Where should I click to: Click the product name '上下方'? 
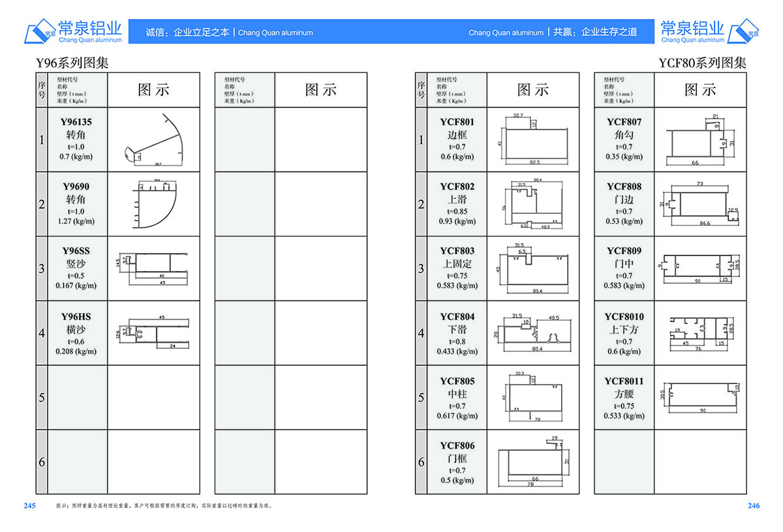624,330
